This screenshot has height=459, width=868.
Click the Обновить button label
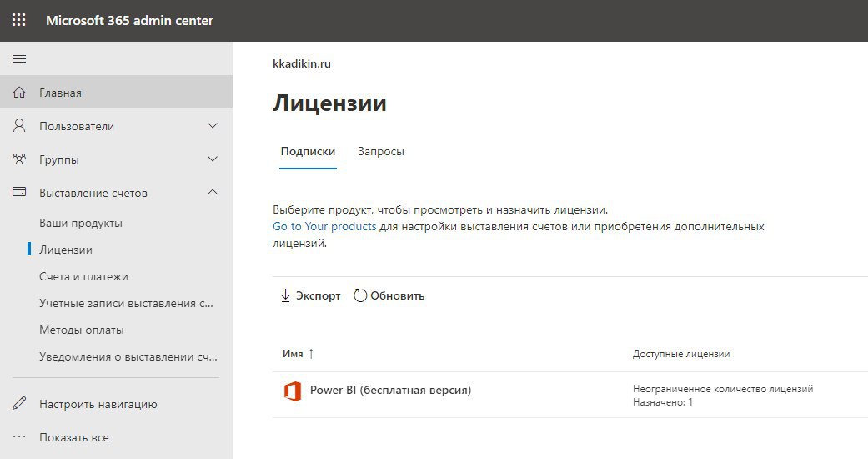(x=398, y=295)
